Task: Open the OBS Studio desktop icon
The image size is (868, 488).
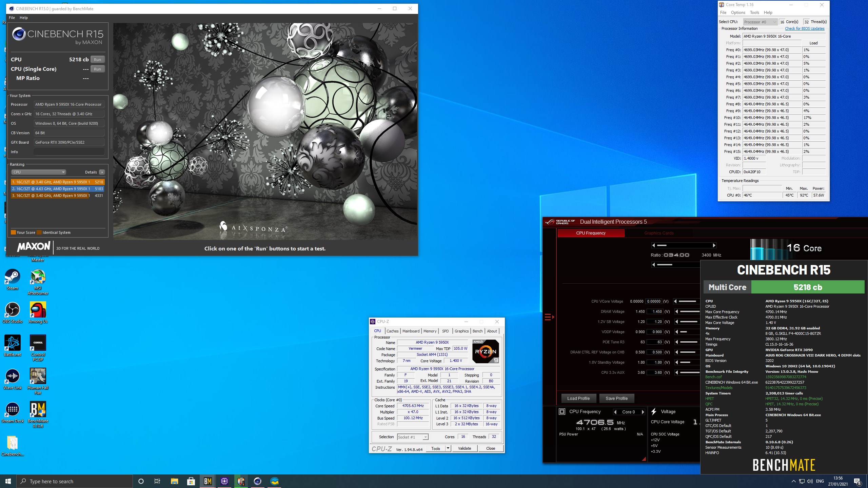Action: 12,312
